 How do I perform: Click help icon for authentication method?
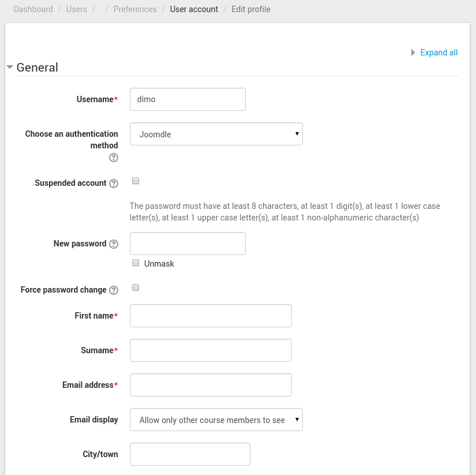click(x=114, y=158)
